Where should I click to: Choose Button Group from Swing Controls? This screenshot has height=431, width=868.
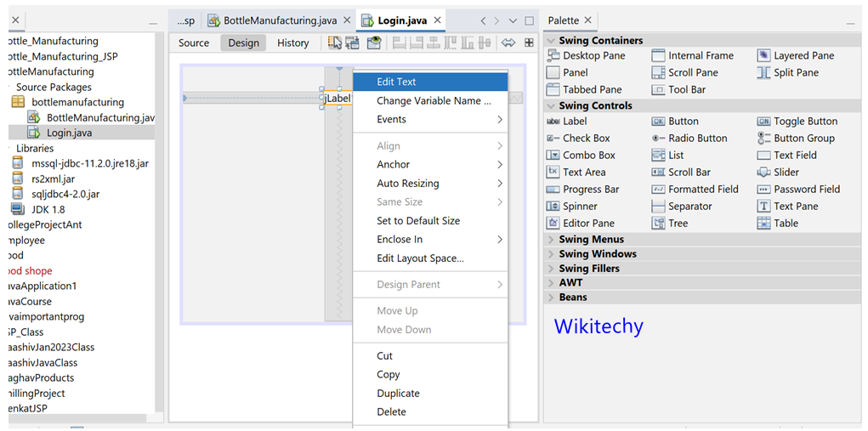click(796, 139)
